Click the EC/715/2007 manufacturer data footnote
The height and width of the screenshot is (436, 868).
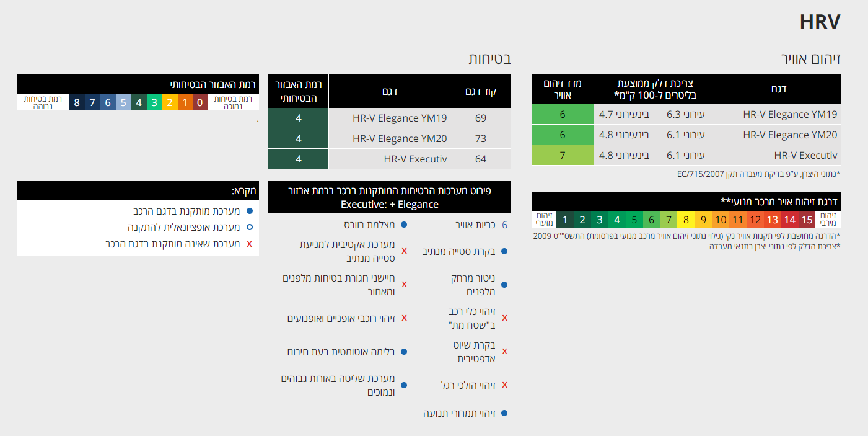coord(758,174)
